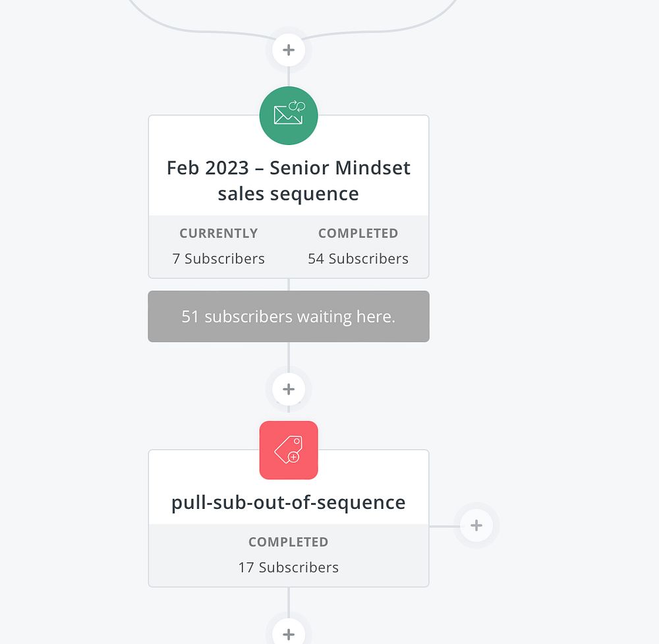This screenshot has width=659, height=644.
Task: View the 17 Subscribers on the tag node
Action: click(289, 568)
